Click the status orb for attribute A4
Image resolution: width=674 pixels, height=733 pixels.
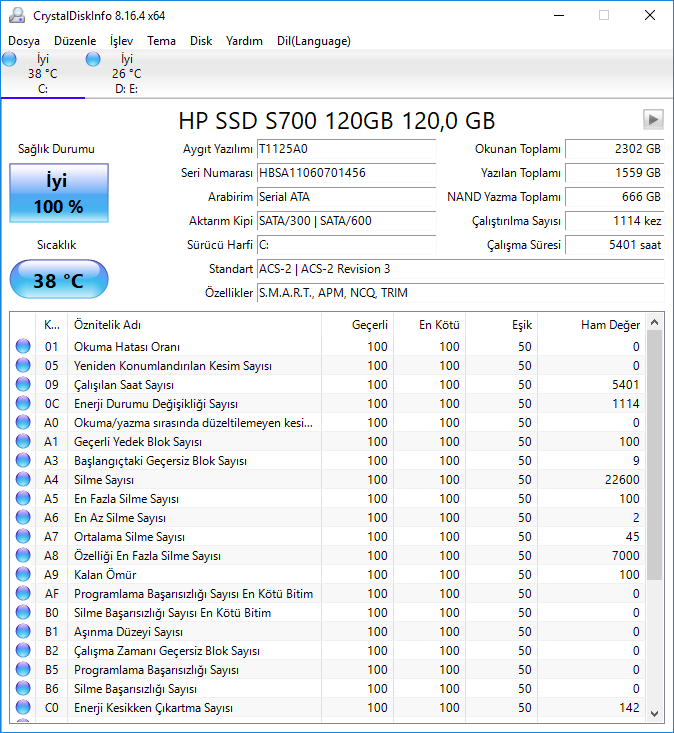click(x=23, y=479)
